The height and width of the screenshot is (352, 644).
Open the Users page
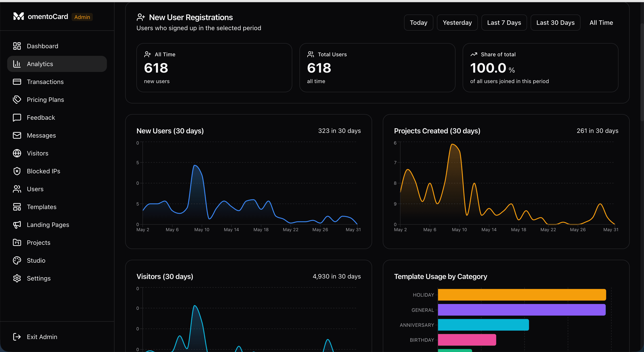(x=57, y=189)
